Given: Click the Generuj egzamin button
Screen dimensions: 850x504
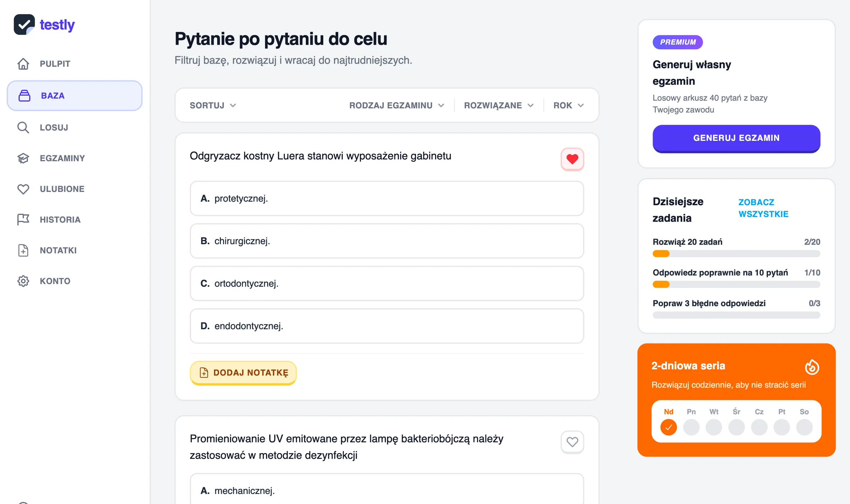Looking at the screenshot, I should coord(736,138).
